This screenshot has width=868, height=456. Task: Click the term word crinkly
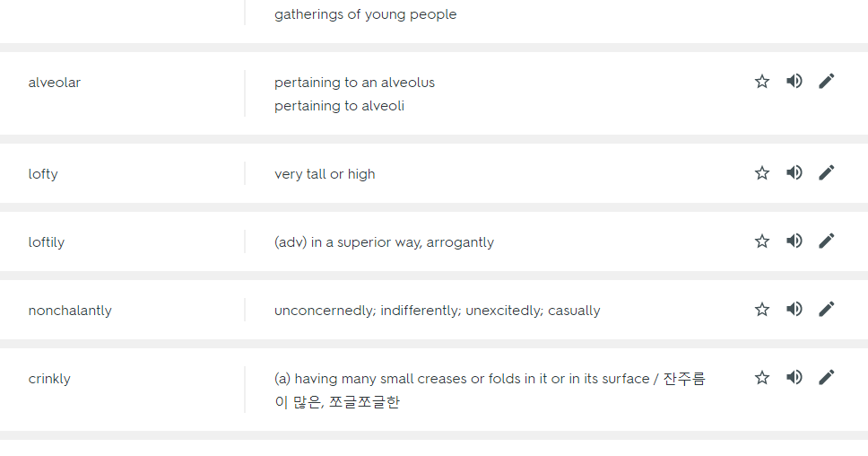coord(49,379)
